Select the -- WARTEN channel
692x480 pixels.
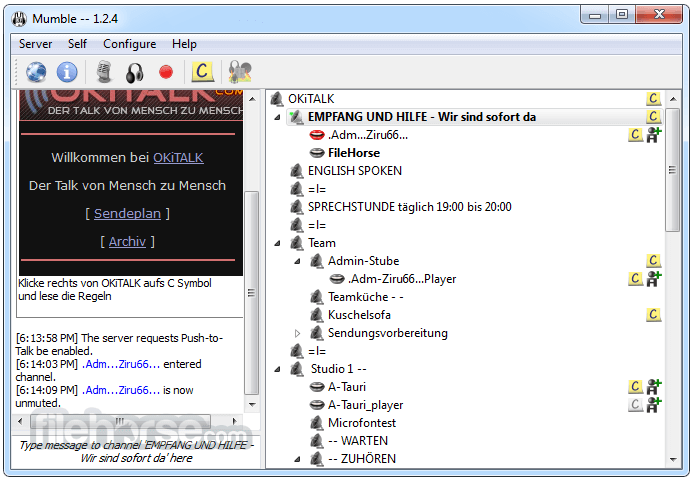point(358,441)
